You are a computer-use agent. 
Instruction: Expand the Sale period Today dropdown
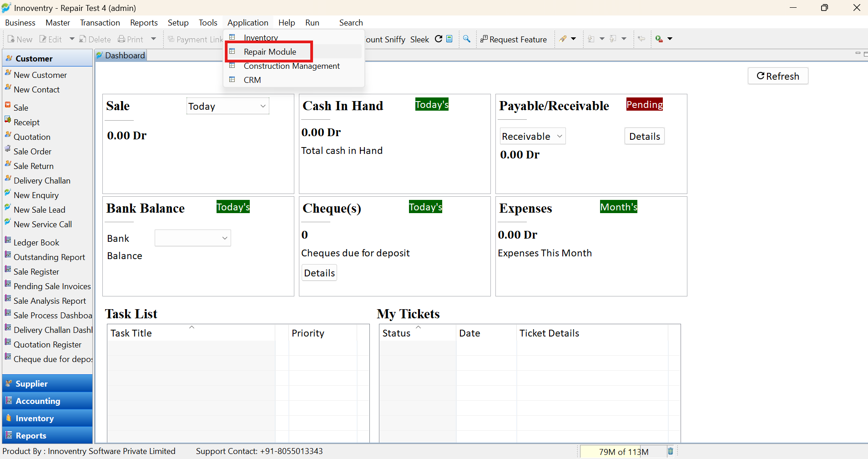227,106
